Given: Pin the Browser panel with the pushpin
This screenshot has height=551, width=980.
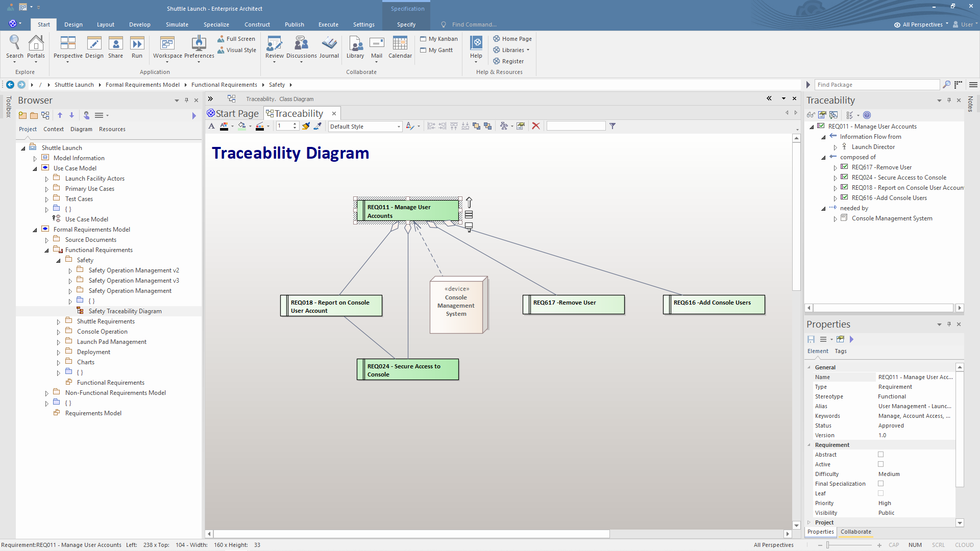Looking at the screenshot, I should [x=186, y=101].
